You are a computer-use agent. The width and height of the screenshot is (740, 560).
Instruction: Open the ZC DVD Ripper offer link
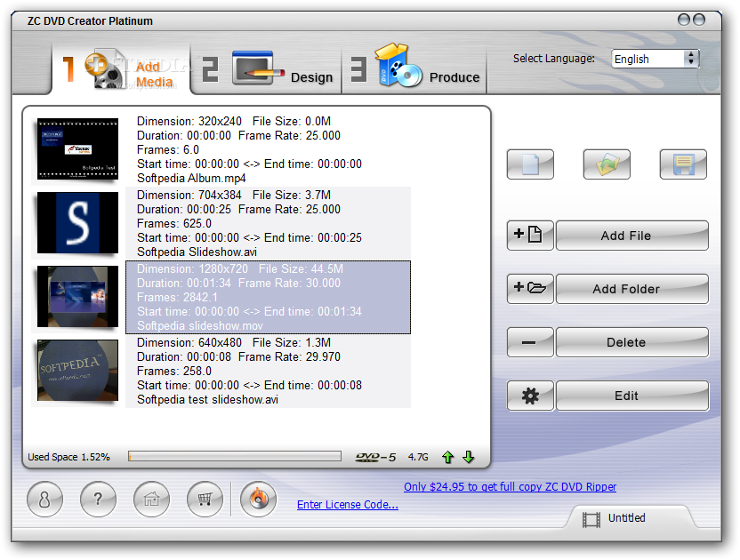coord(510,486)
